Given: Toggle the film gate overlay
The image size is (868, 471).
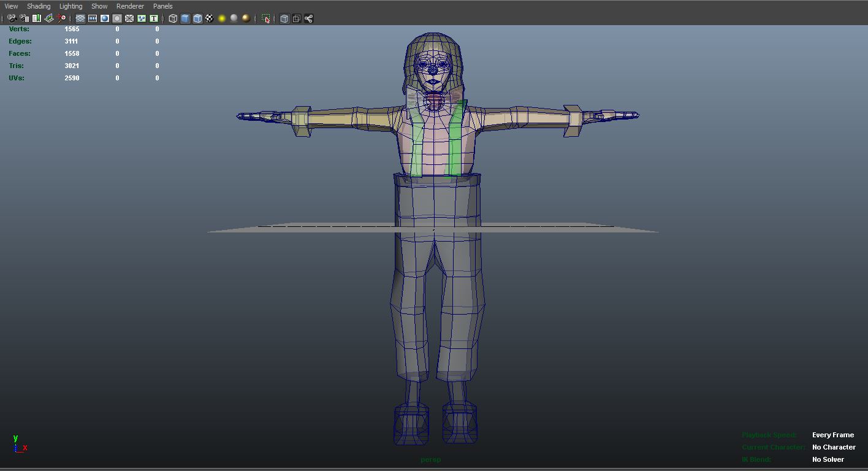Looking at the screenshot, I should pyautogui.click(x=93, y=18).
